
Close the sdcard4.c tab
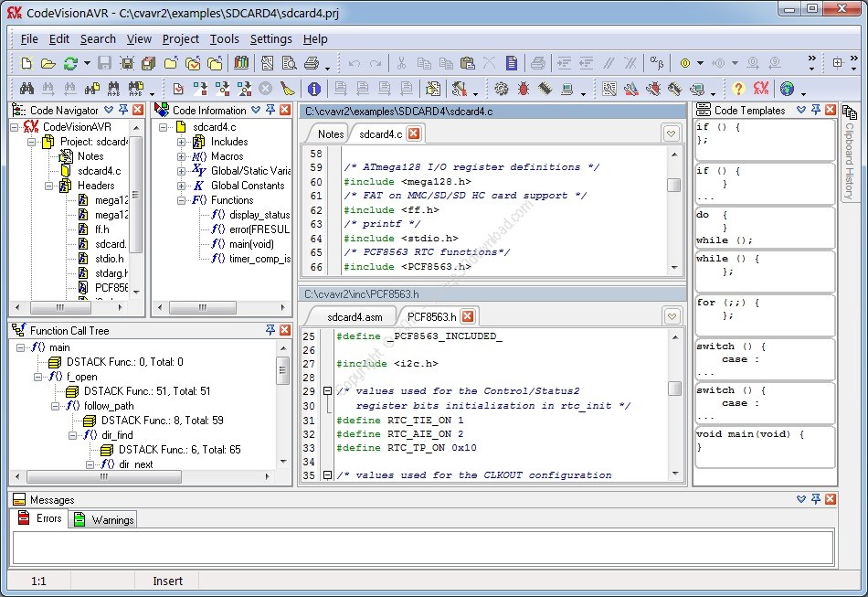[414, 133]
